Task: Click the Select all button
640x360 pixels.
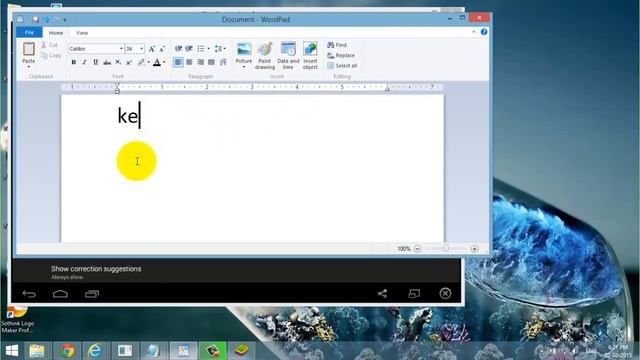Action: point(342,66)
